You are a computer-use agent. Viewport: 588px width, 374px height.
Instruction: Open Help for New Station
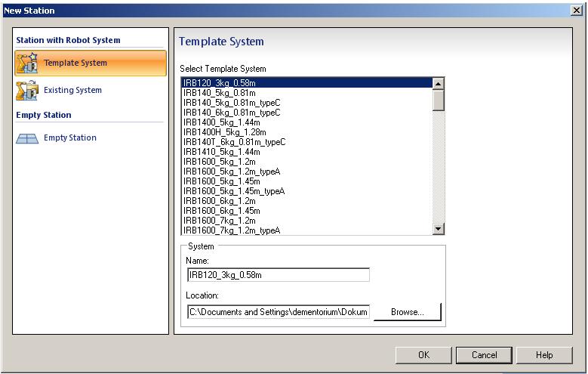pos(544,355)
